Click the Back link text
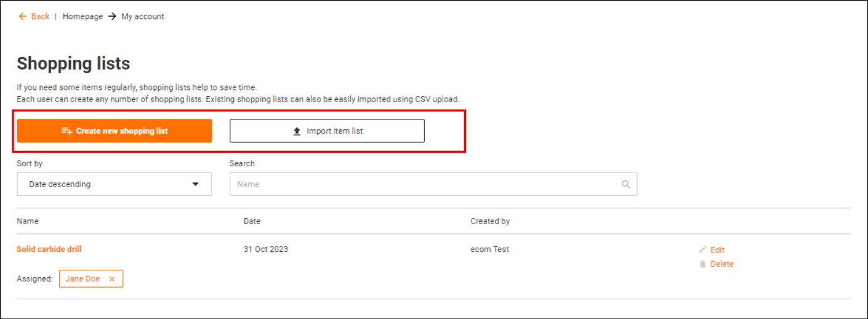The width and height of the screenshot is (868, 319). click(40, 17)
